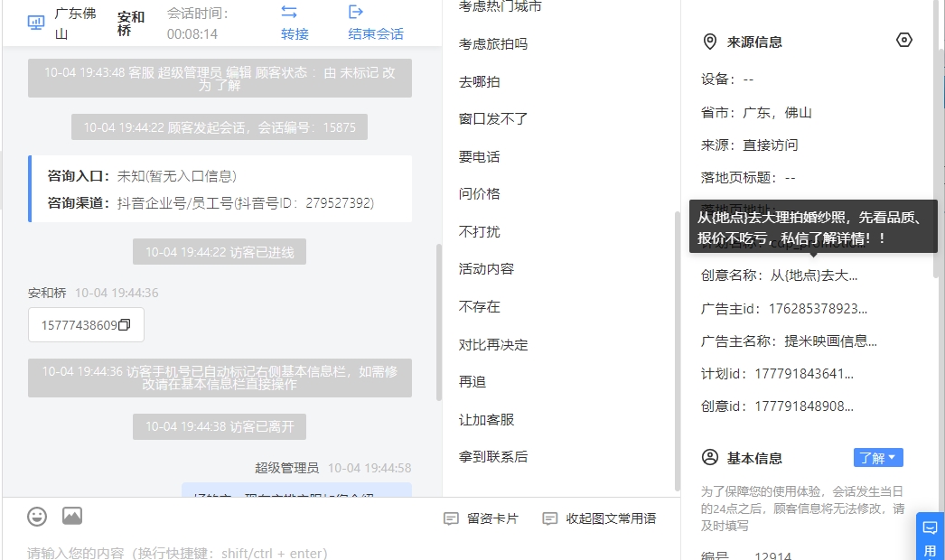Click the 广东佛山 location in header

[x=75, y=23]
